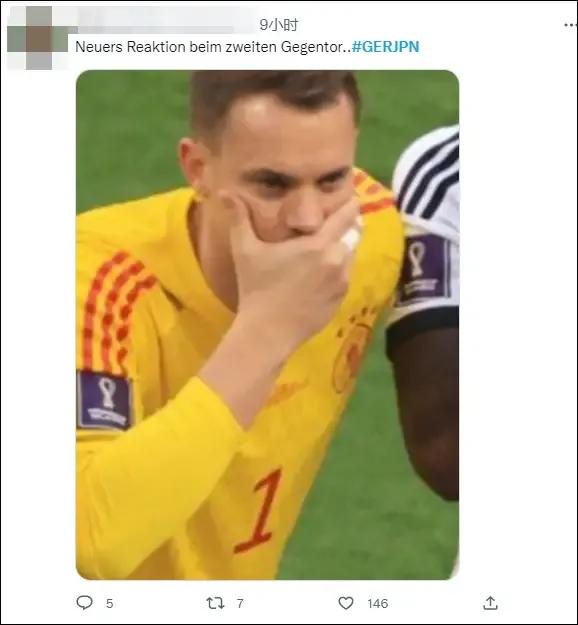Open the #GERJPN hashtag
The height and width of the screenshot is (625, 578).
click(385, 47)
